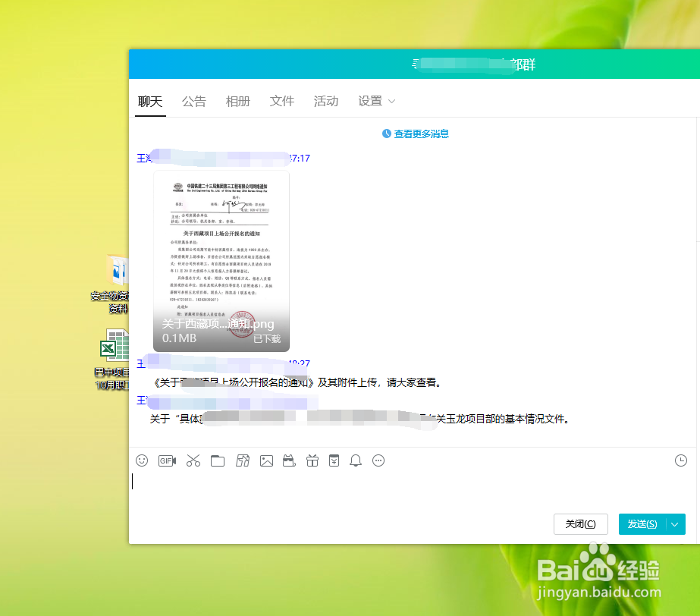
Task: Open the shared notice image thumbnail
Action: click(x=221, y=261)
